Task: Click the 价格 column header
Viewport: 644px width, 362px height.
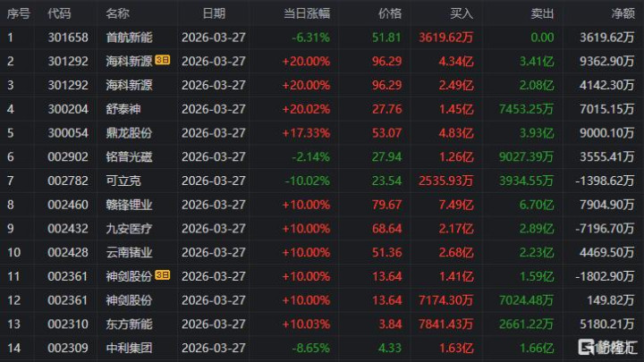Action: [x=390, y=13]
